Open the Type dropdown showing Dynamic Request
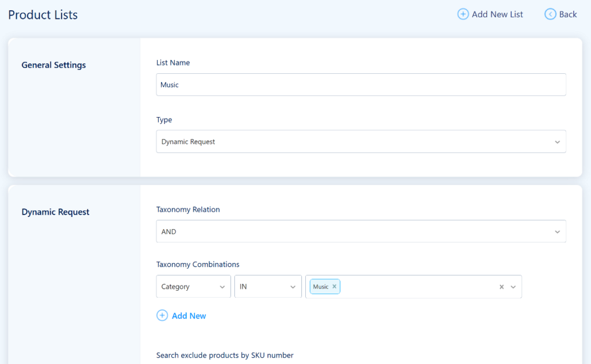This screenshot has height=364, width=591. point(361,141)
